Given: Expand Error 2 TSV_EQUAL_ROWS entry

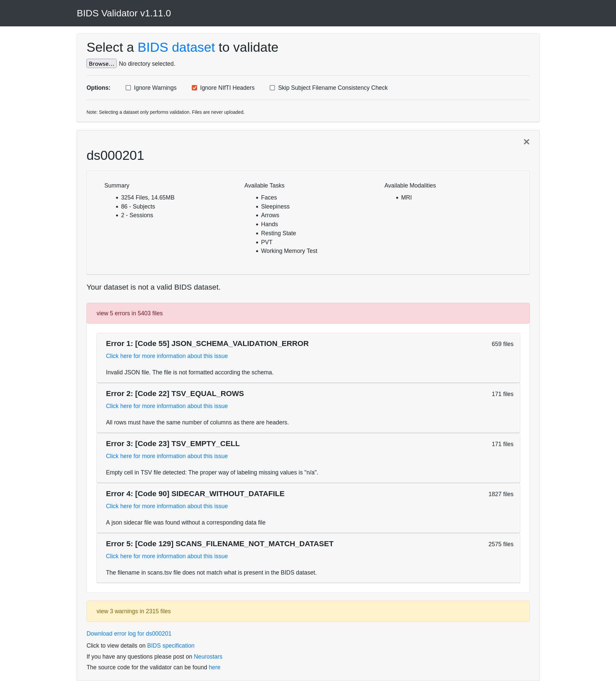Looking at the screenshot, I should tap(175, 394).
